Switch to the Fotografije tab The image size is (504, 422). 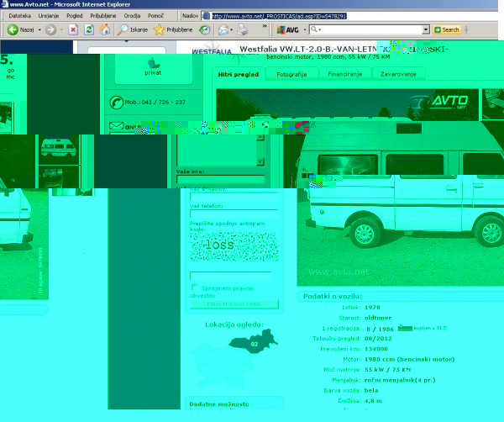pyautogui.click(x=291, y=74)
